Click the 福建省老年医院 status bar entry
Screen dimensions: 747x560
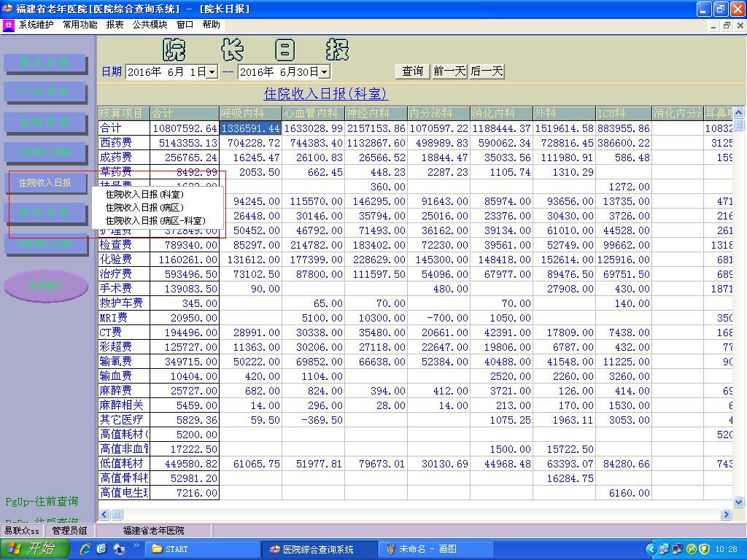[153, 531]
